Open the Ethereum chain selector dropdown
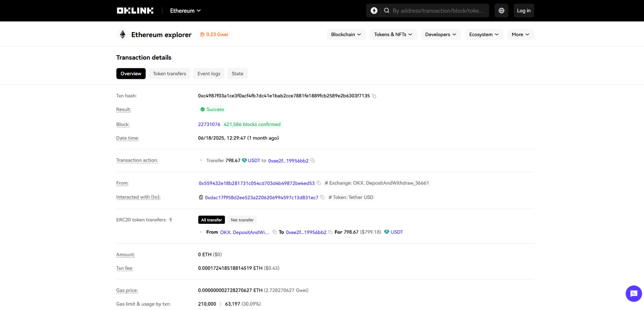Viewport: 644px width, 310px height. pyautogui.click(x=185, y=11)
